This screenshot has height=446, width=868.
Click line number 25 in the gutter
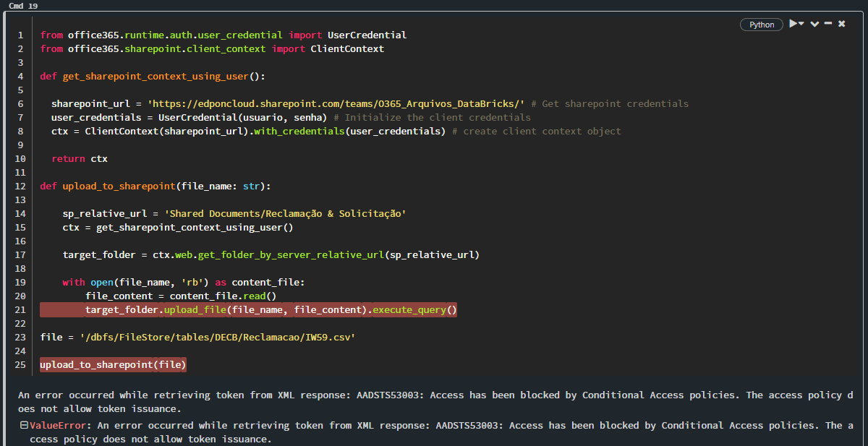(x=20, y=365)
